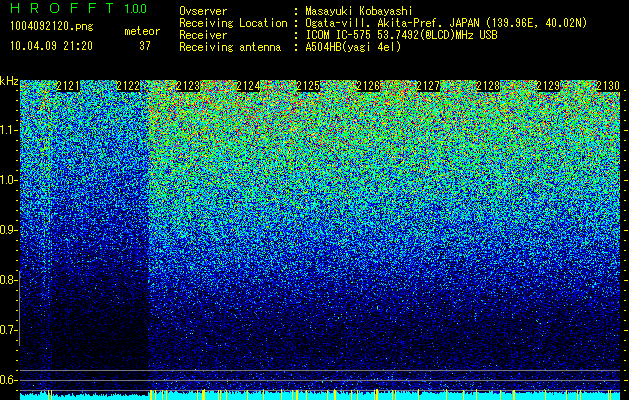
Task: Click the Ovserver field label
Action: (x=203, y=11)
